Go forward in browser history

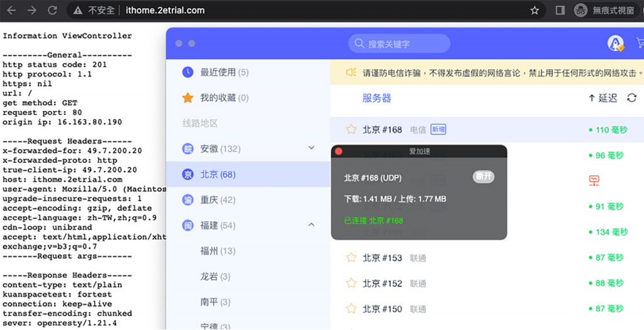[x=31, y=10]
